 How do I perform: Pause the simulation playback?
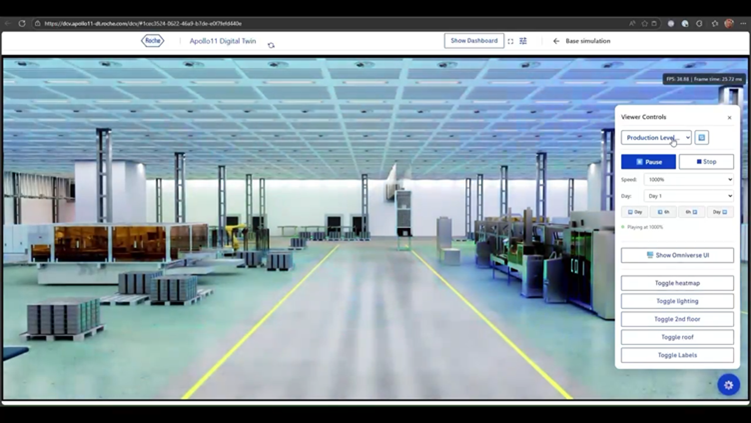pos(649,161)
